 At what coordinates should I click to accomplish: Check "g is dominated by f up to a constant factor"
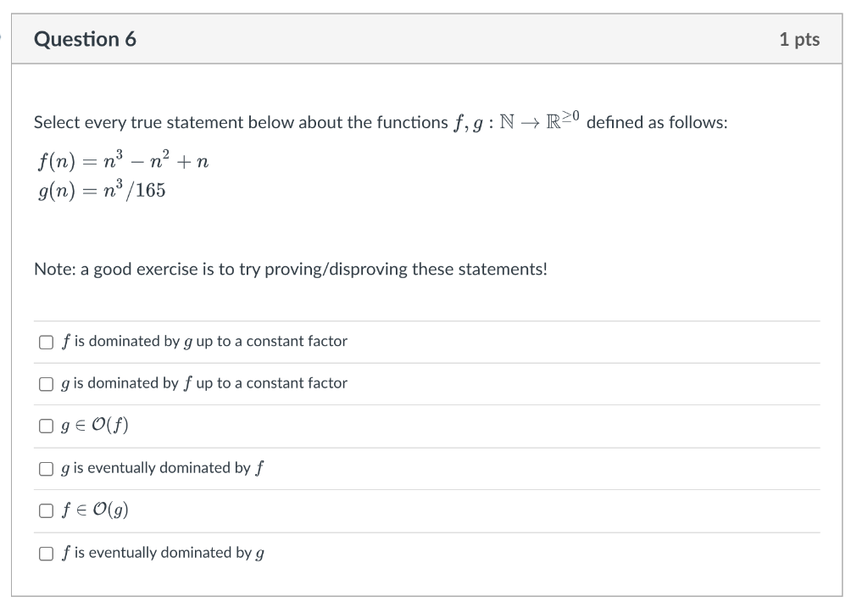pos(45,383)
